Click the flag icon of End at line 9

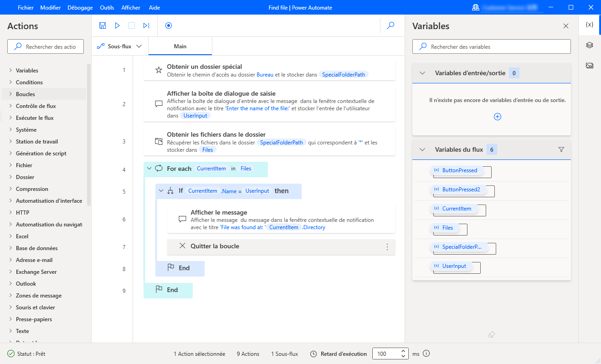coord(159,290)
